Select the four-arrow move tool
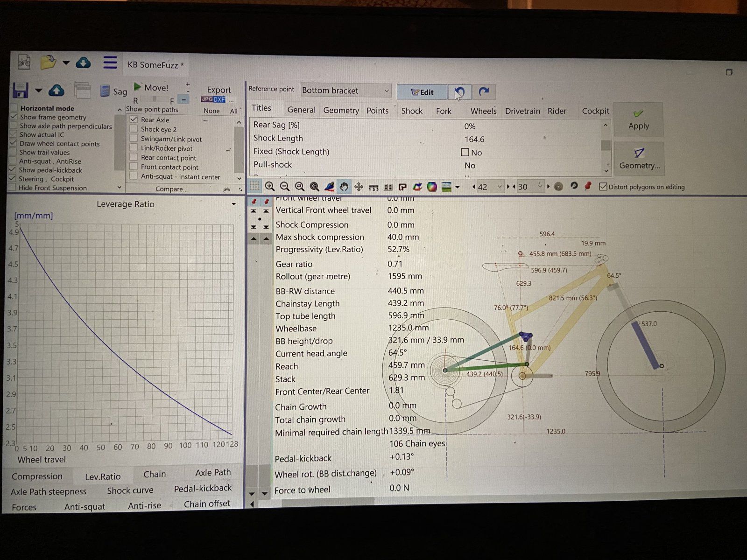 pos(359,187)
